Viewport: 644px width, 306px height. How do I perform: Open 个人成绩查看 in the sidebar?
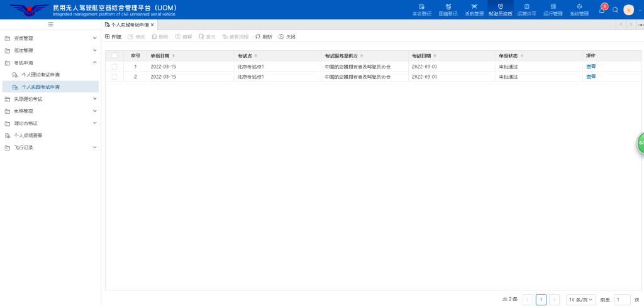click(x=50, y=135)
